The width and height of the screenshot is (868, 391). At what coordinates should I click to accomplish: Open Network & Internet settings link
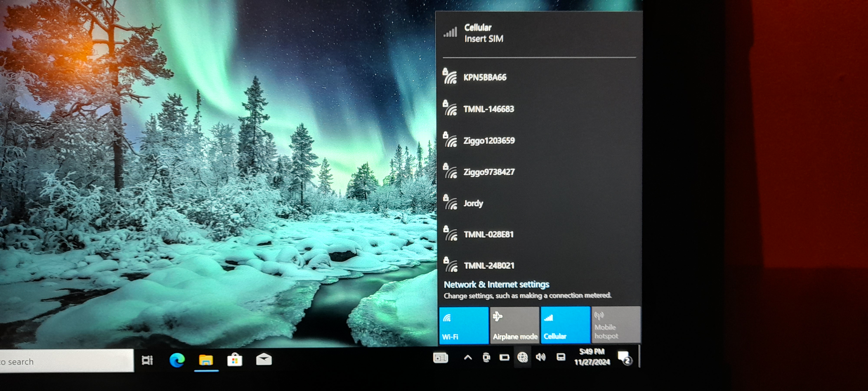point(496,285)
